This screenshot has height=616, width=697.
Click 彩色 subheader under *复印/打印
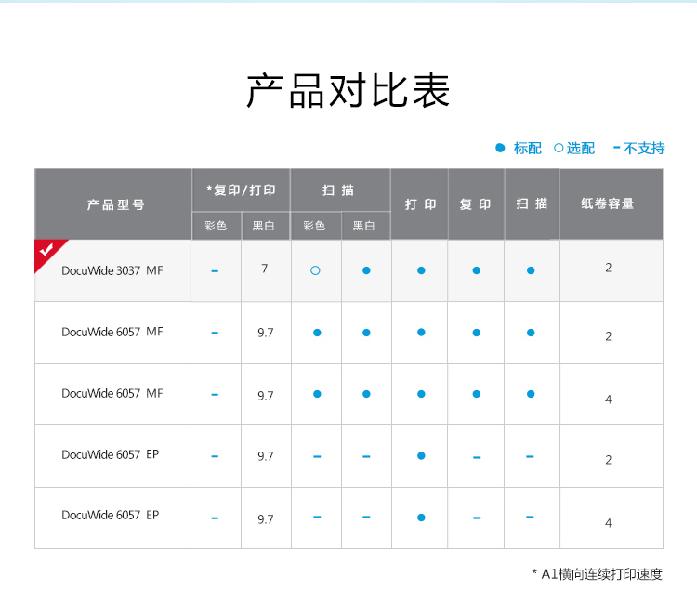[x=216, y=226]
